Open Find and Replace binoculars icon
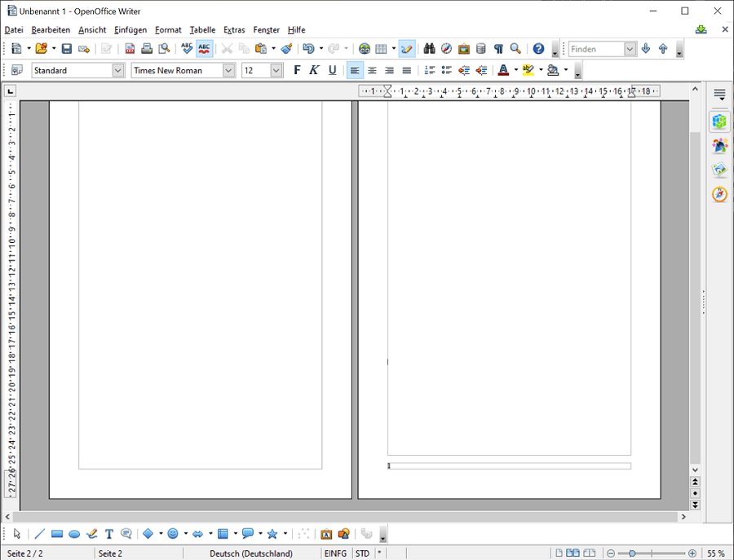This screenshot has height=560, width=734. 429,49
